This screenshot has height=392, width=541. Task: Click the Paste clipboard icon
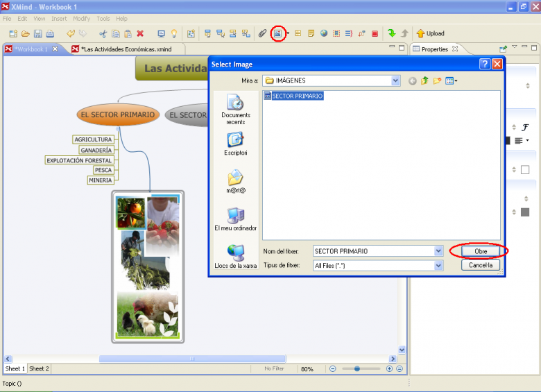click(x=128, y=33)
